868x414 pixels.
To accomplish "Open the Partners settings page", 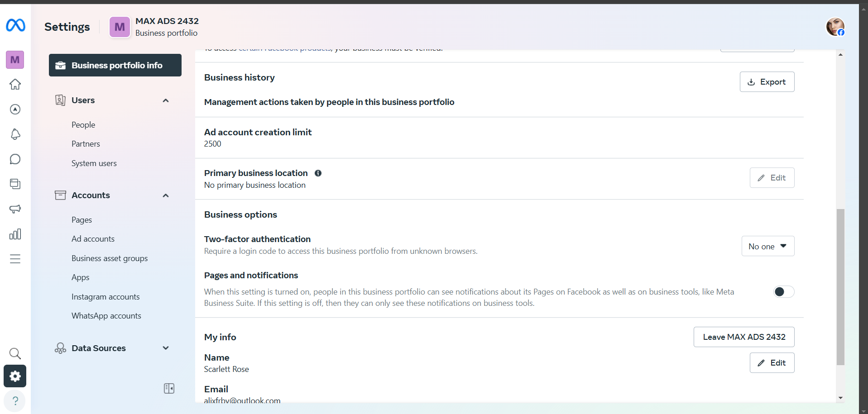I will point(86,144).
